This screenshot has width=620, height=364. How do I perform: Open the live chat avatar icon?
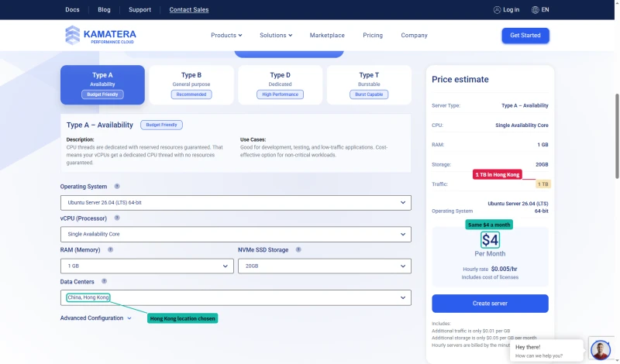600,349
